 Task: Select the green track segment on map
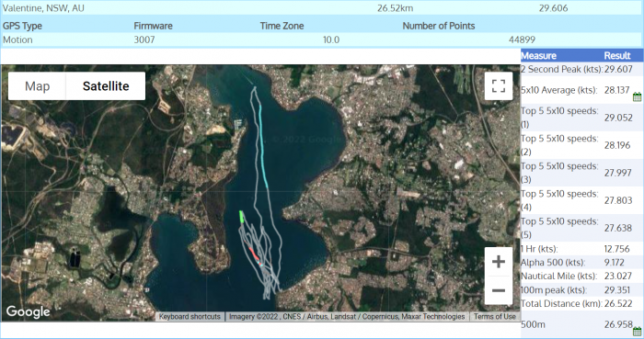pos(241,217)
